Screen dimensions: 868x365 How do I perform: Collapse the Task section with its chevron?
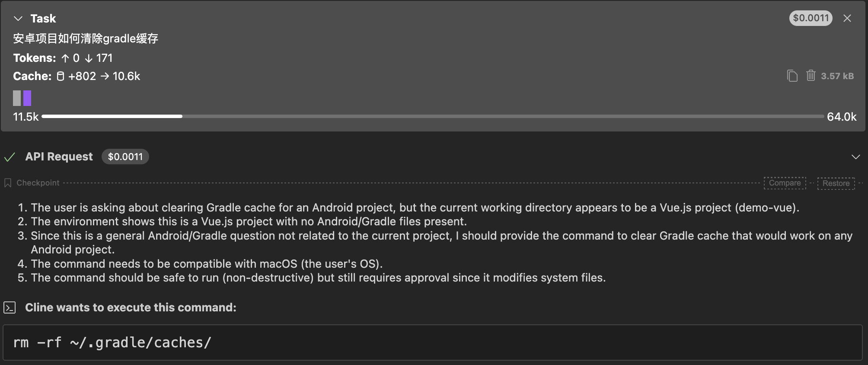pyautogui.click(x=17, y=18)
